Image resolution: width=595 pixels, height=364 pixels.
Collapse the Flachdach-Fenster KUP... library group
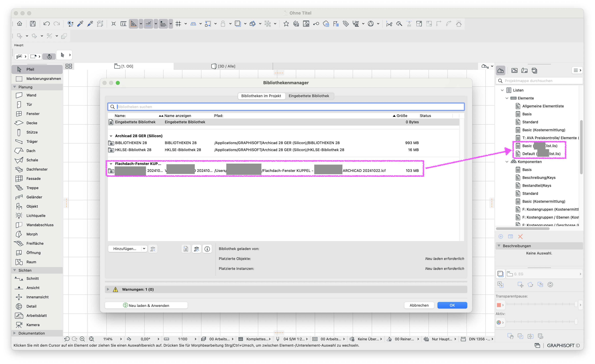tap(111, 164)
